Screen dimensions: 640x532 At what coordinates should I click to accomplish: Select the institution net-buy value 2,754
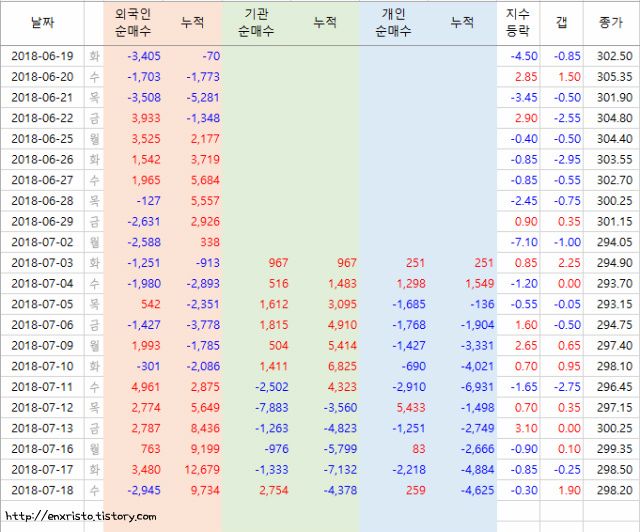pyautogui.click(x=274, y=490)
